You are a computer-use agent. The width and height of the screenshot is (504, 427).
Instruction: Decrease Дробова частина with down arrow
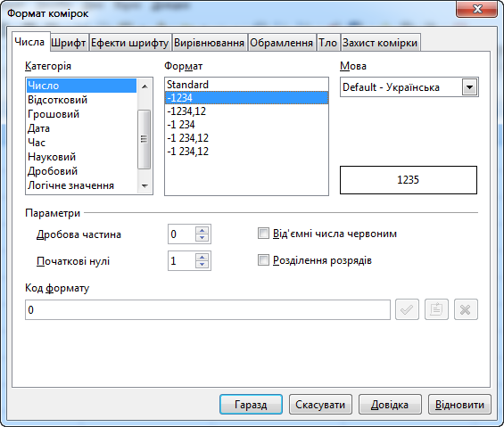[x=202, y=238]
